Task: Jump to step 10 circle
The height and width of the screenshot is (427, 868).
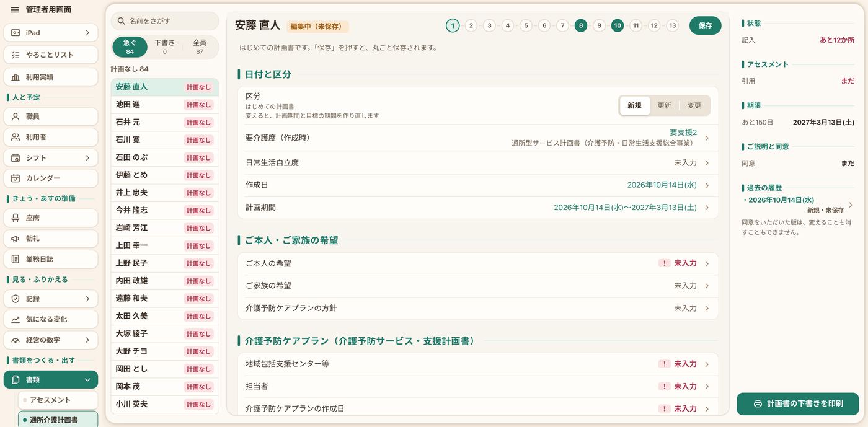Action: click(x=617, y=25)
